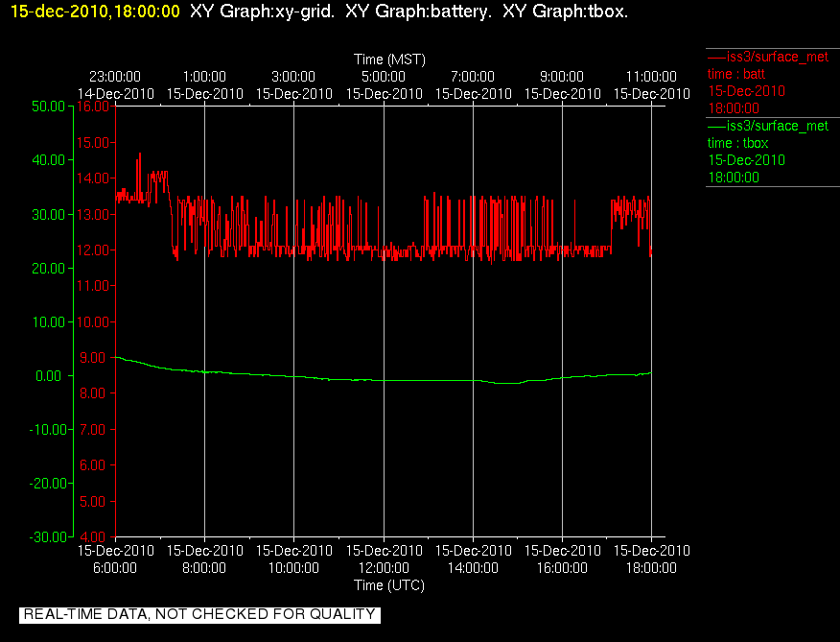Click the green 0.00 axis value
This screenshot has width=840, height=642.
pos(48,376)
